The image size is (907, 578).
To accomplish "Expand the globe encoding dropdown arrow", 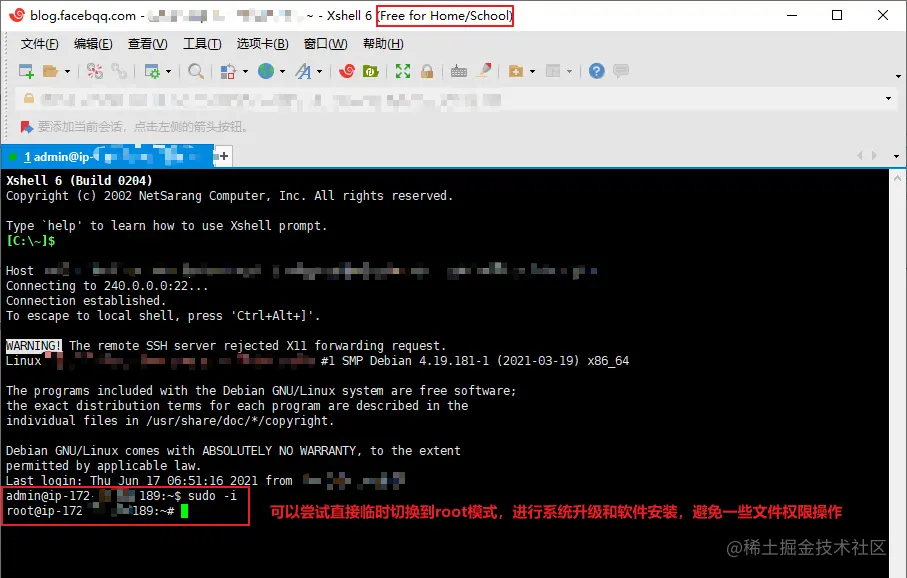I will (x=282, y=71).
